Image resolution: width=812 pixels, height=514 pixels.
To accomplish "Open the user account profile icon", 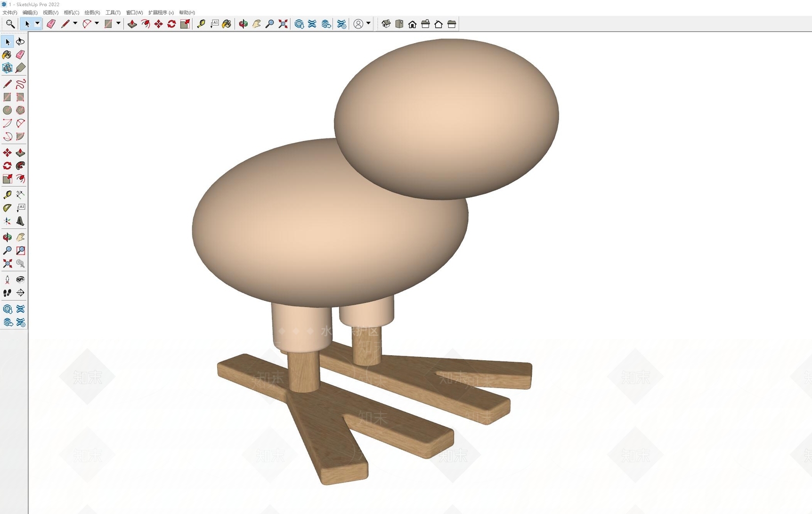I will tap(358, 24).
